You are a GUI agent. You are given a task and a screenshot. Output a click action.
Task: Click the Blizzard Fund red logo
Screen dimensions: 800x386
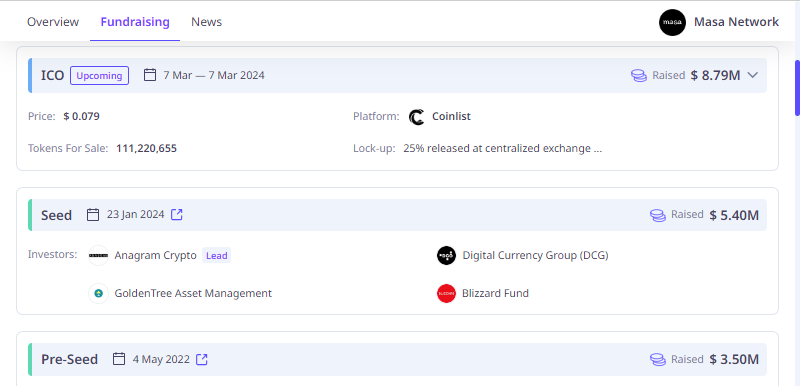(446, 294)
